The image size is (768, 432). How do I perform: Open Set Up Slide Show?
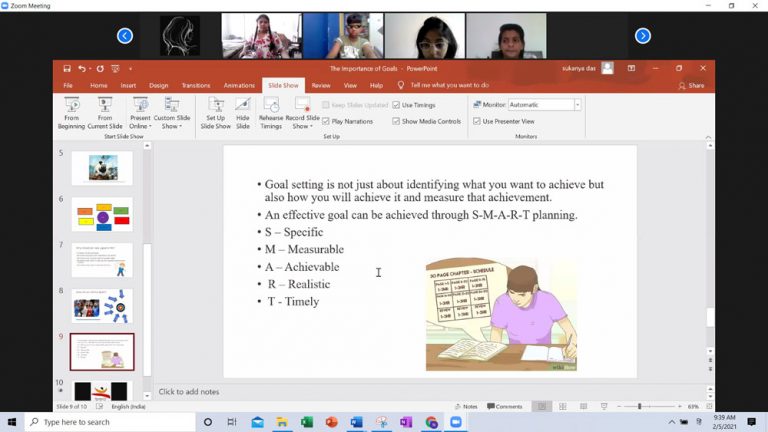tap(215, 111)
